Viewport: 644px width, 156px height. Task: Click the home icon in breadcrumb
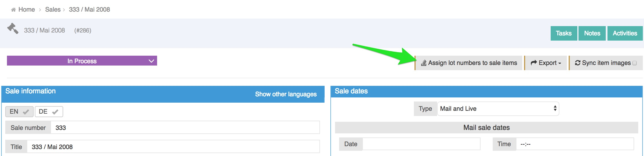tap(13, 10)
